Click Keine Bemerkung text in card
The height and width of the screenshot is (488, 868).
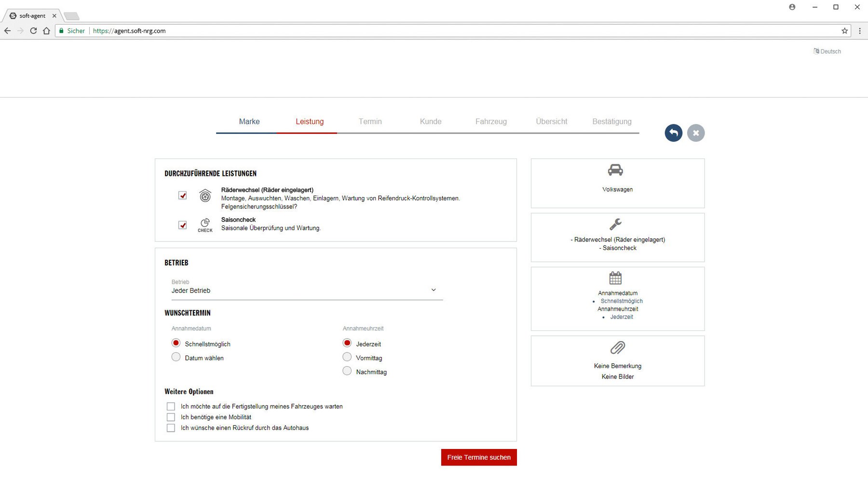click(618, 366)
